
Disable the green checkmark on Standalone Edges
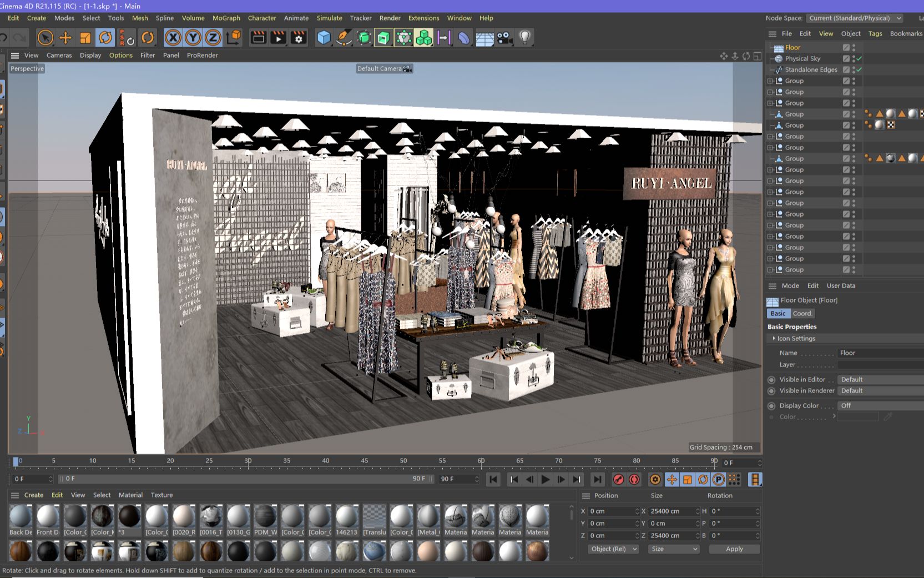coord(859,69)
